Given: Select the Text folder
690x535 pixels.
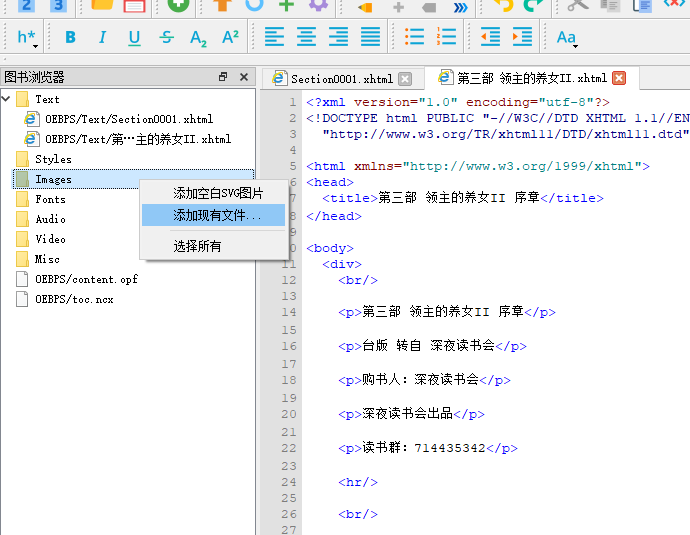Looking at the screenshot, I should (47, 99).
